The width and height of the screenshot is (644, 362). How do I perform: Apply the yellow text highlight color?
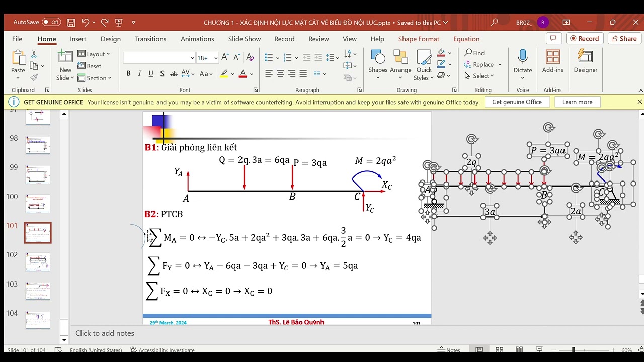[x=224, y=74]
